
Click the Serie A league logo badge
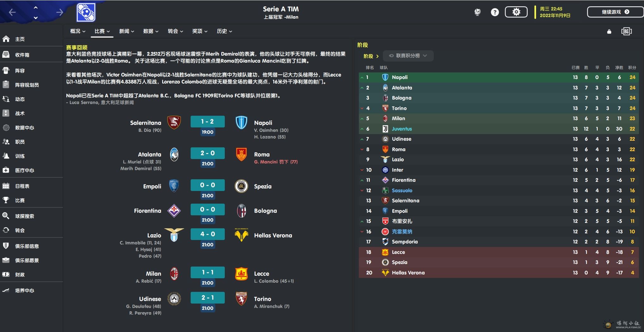pyautogui.click(x=86, y=12)
